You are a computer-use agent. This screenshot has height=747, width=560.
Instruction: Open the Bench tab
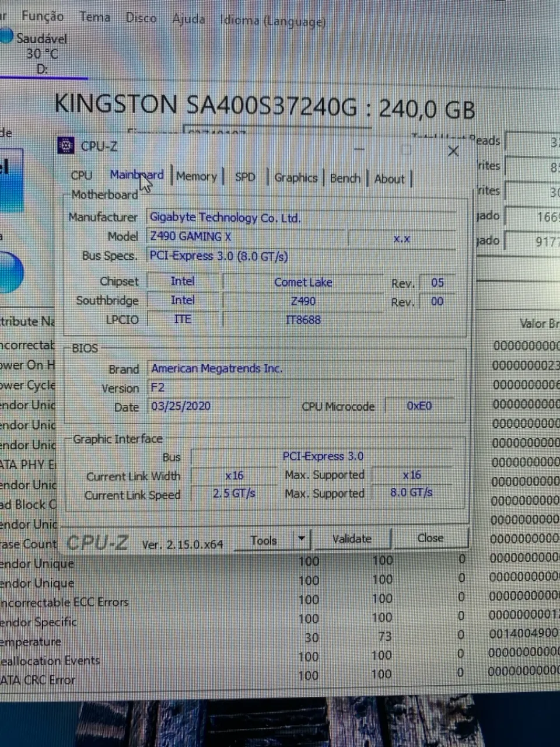click(x=345, y=178)
